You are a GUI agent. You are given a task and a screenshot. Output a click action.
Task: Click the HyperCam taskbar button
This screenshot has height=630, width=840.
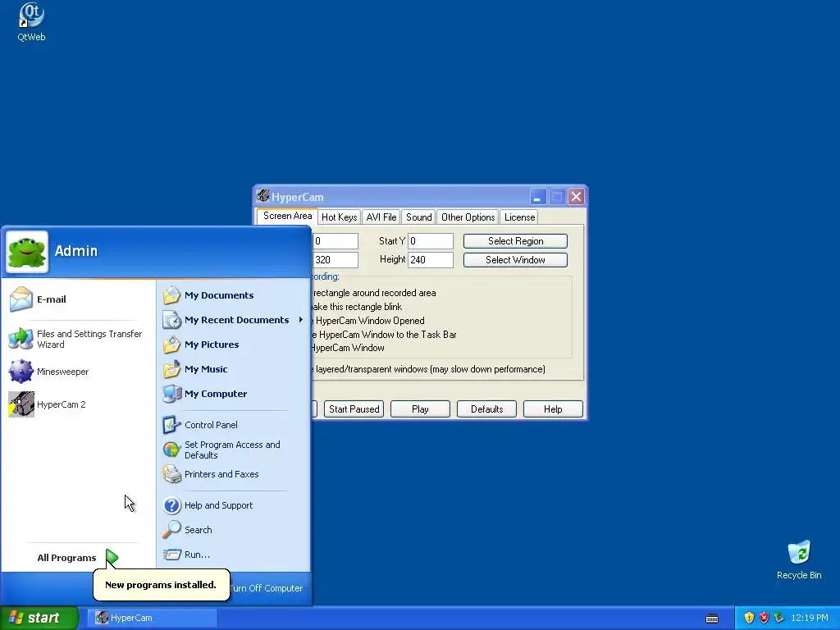coord(153,618)
